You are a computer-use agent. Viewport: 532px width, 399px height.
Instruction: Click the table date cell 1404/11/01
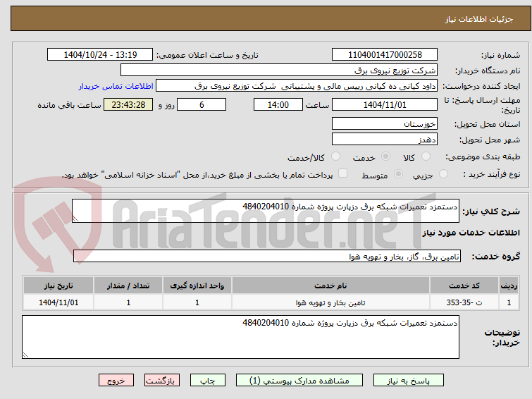pos(58,302)
